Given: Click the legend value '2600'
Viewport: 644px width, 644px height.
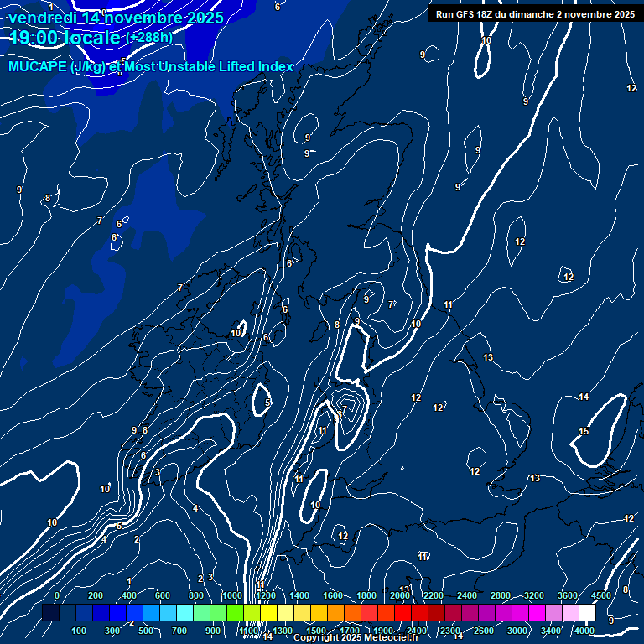Looking at the screenshot, I should (x=484, y=631).
